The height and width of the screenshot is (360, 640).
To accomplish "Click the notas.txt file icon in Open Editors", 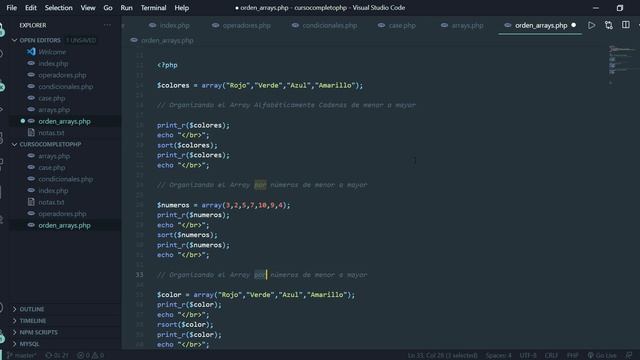I will pos(31,133).
